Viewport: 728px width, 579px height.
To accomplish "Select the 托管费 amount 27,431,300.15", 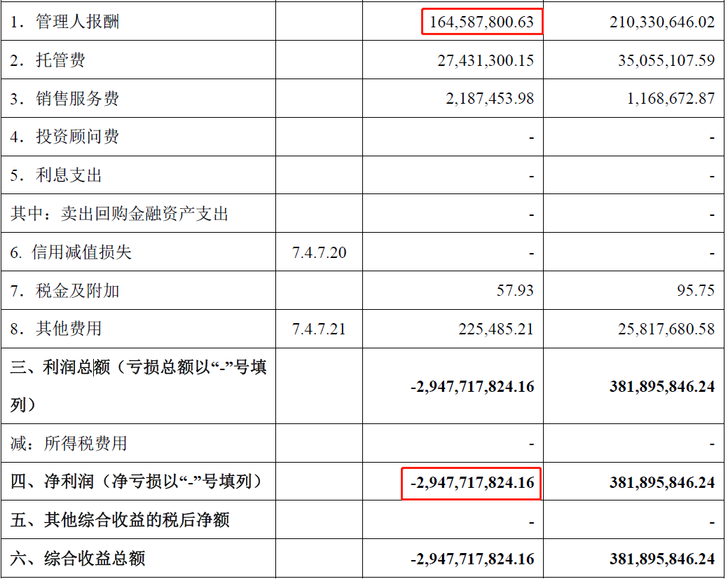I will (486, 60).
